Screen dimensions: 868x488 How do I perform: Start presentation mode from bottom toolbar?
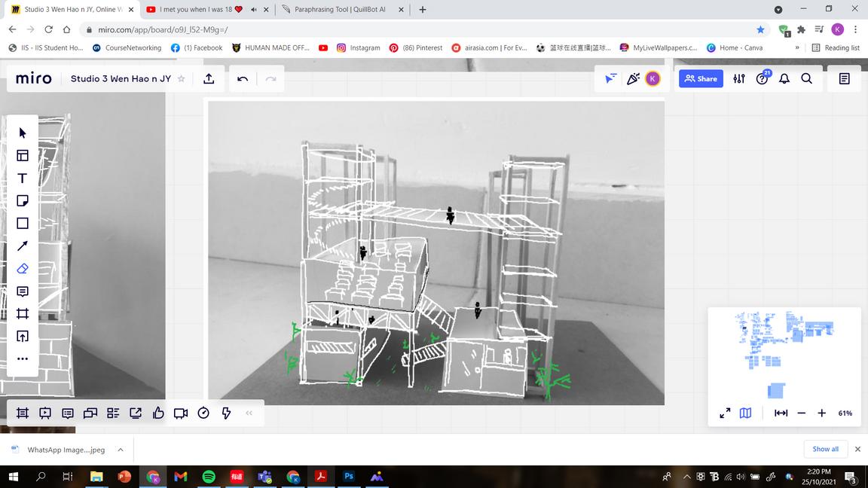tap(45, 413)
